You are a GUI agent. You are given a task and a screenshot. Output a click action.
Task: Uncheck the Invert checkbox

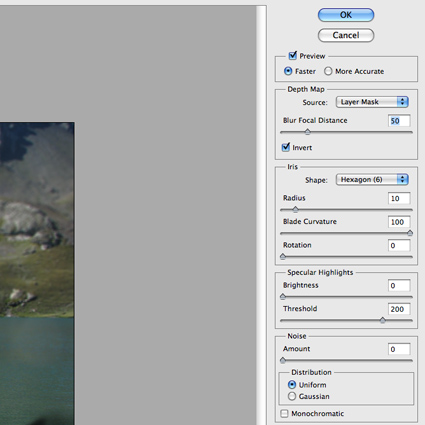[x=286, y=147]
